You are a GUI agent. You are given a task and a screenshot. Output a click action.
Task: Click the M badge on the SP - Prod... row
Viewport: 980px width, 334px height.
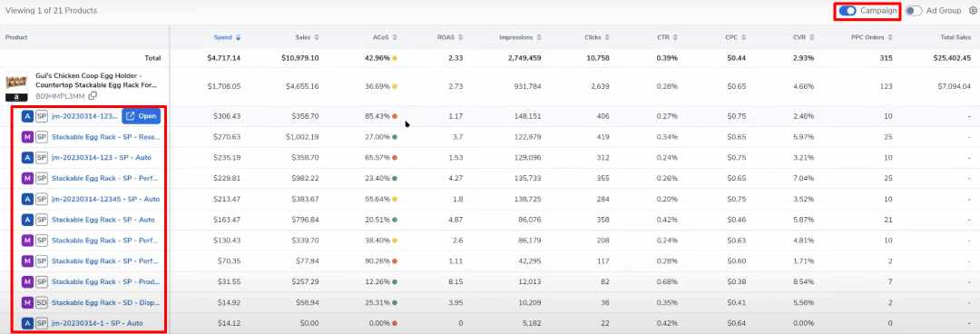(x=27, y=281)
